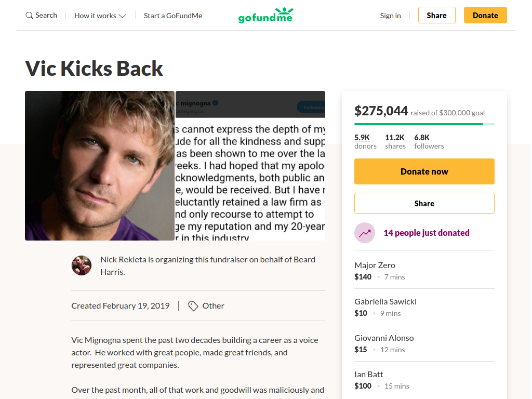Select Major Zero's $140 donation entry

(x=424, y=271)
